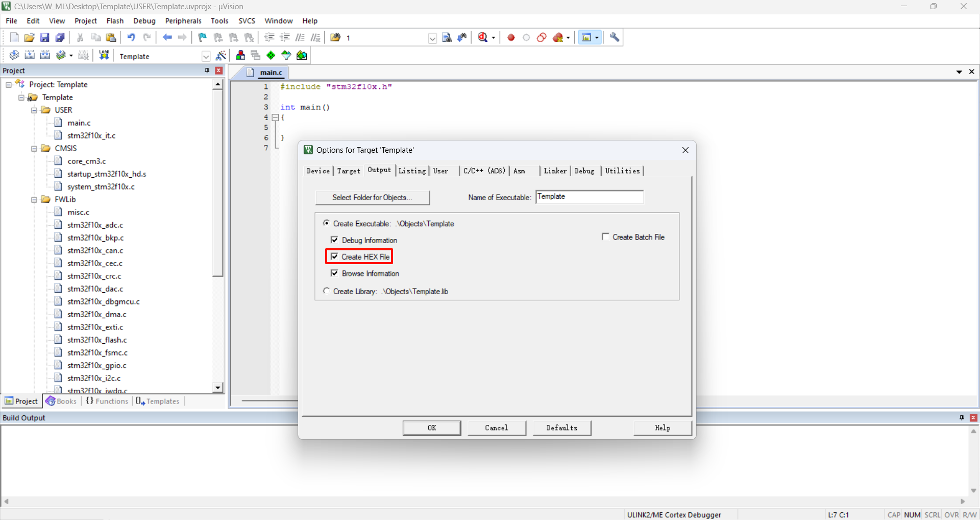
Task: Collapse the Project: Template root node
Action: pos(9,85)
